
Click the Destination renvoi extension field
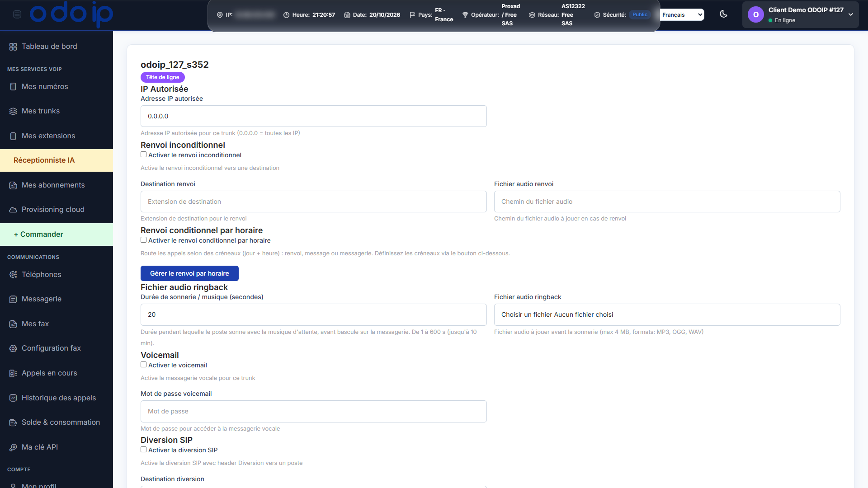pos(313,202)
